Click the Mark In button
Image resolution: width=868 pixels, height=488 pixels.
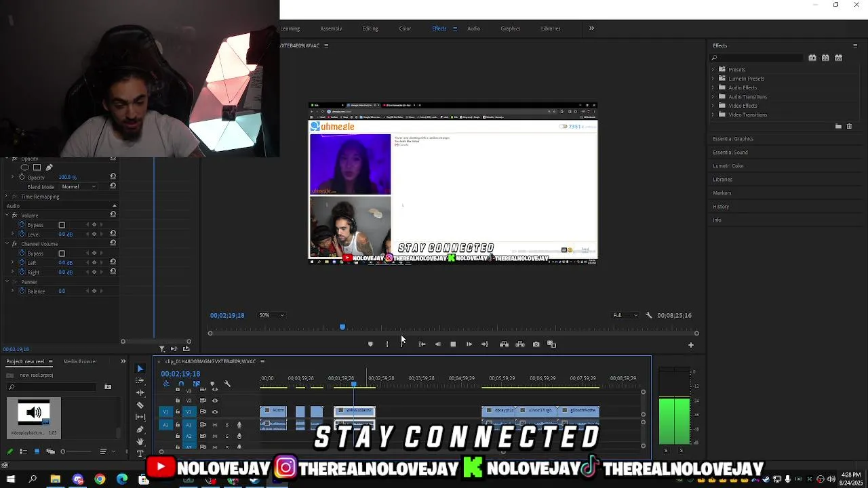pyautogui.click(x=387, y=344)
